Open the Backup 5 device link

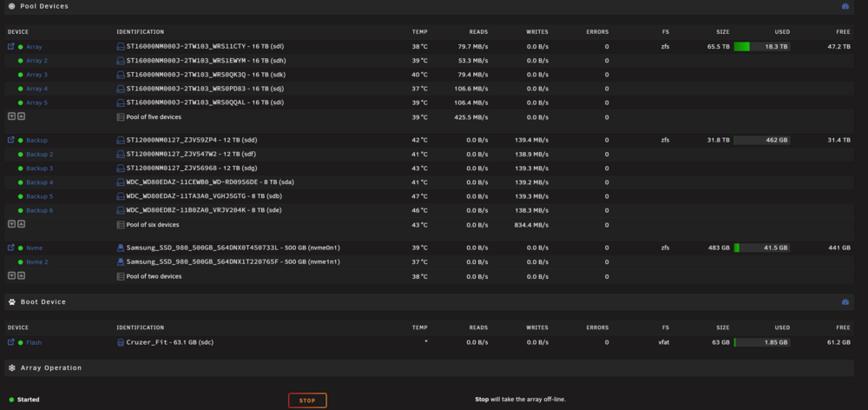(40, 196)
